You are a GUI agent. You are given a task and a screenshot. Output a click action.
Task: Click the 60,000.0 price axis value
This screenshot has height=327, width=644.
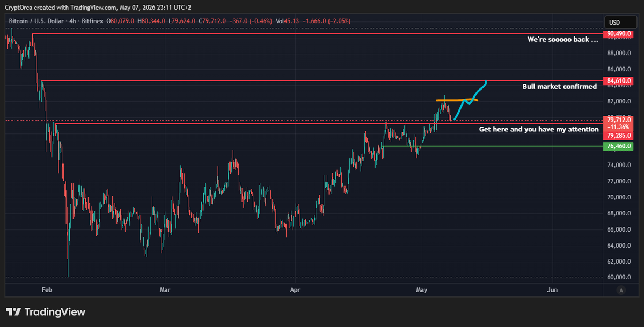point(618,277)
